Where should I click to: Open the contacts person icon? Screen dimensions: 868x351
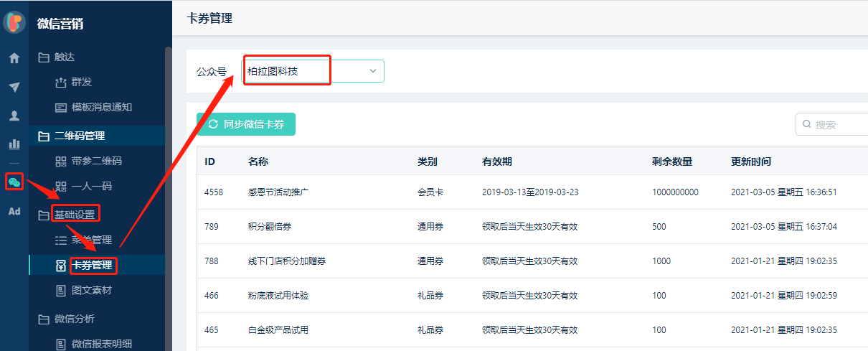point(14,116)
